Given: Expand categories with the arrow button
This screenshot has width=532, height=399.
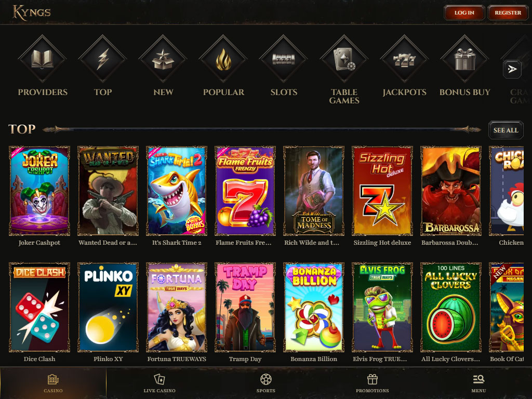Looking at the screenshot, I should (512, 69).
